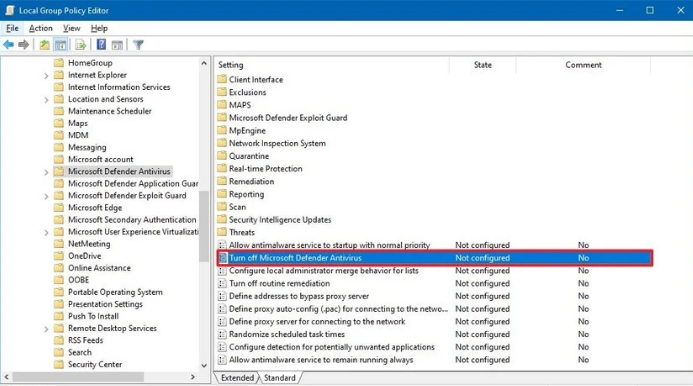The width and height of the screenshot is (693, 386).
Task: Click the HomeGroup folder icon in tree
Action: click(x=59, y=63)
